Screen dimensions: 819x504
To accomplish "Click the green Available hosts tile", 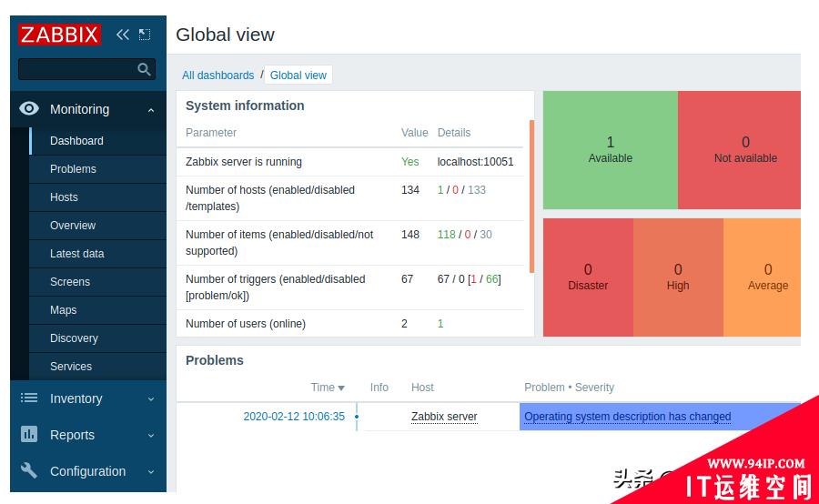I will point(610,150).
